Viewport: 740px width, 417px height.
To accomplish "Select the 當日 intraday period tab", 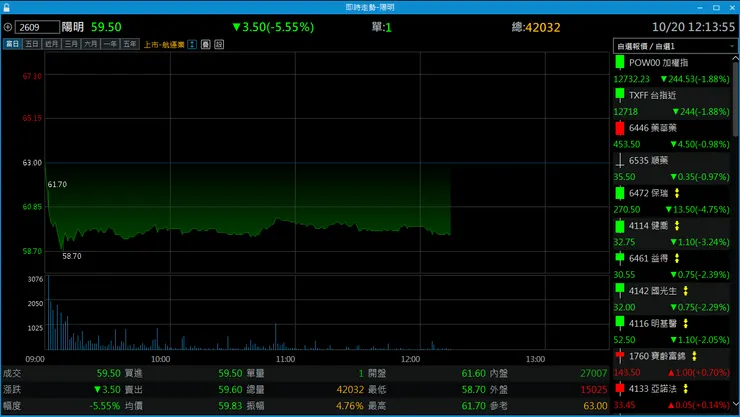I will point(13,44).
